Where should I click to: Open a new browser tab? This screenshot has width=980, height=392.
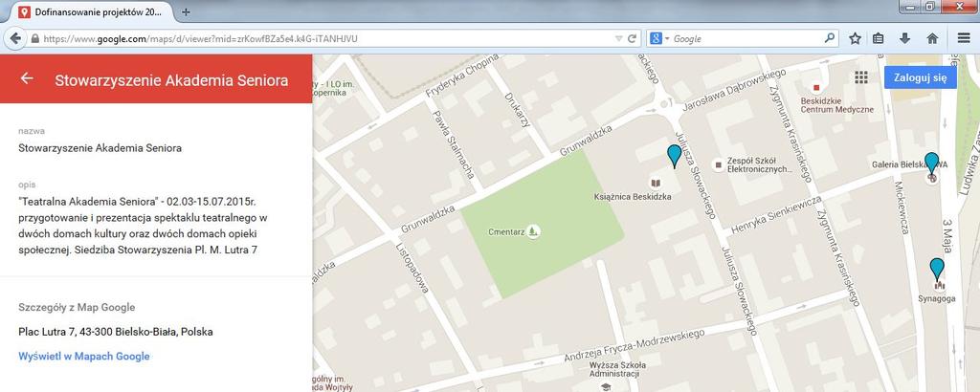click(x=186, y=11)
